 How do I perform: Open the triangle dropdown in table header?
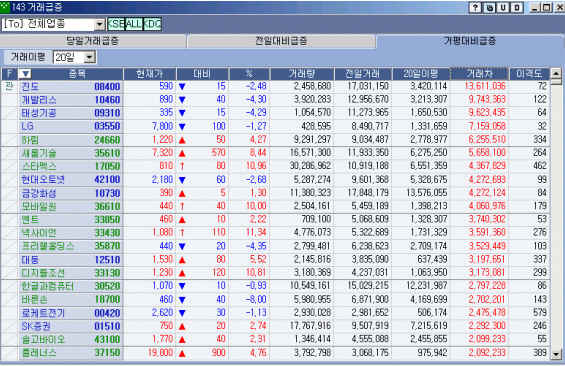tap(25, 74)
